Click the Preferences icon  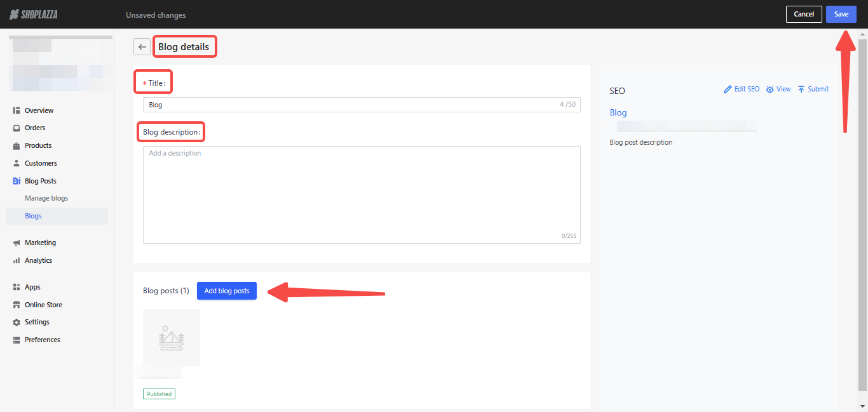click(x=17, y=340)
